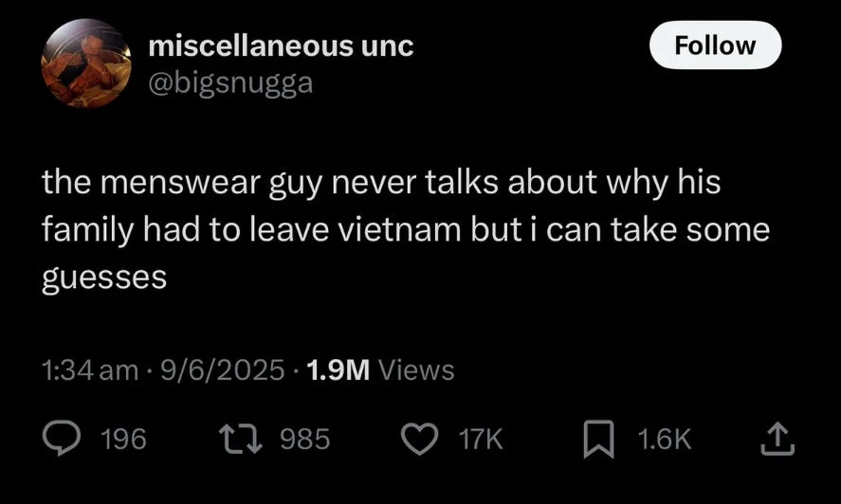Open the 1:34 am timestamp
Image resolution: width=841 pixels, height=504 pixels.
pos(89,370)
